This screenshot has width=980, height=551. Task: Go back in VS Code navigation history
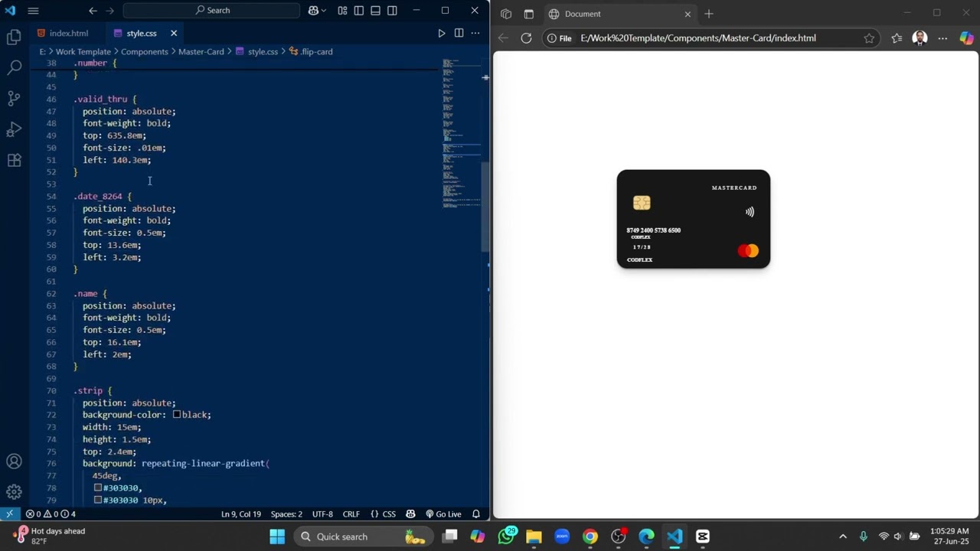[x=93, y=11]
